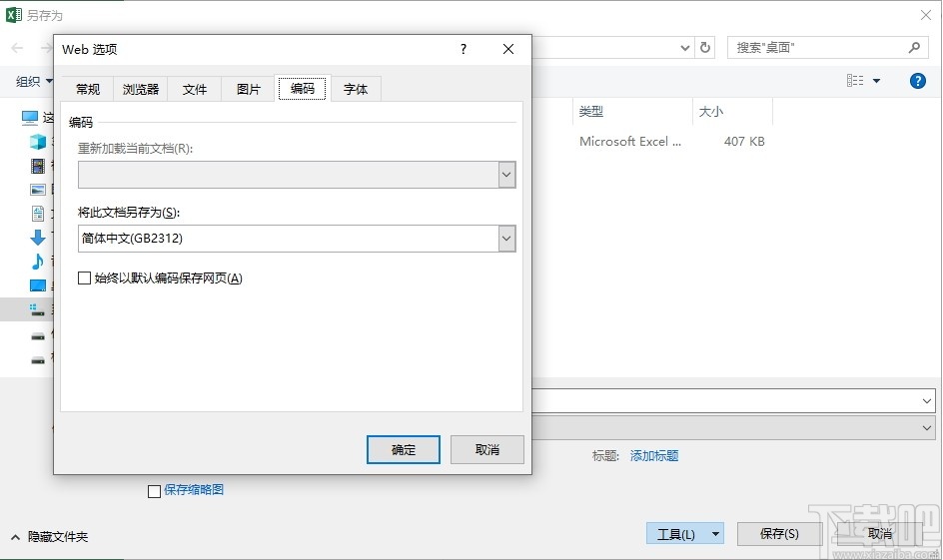Select the Videos film strip icon

(38, 166)
